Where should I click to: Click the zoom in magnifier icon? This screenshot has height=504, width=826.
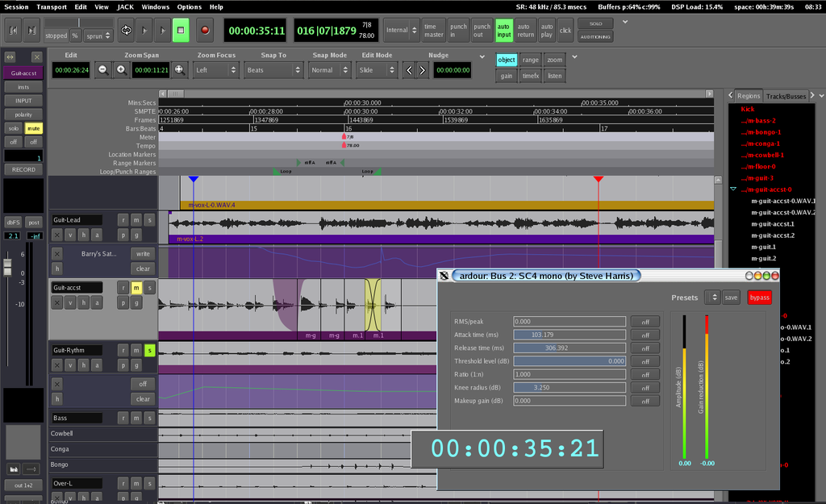click(x=122, y=70)
